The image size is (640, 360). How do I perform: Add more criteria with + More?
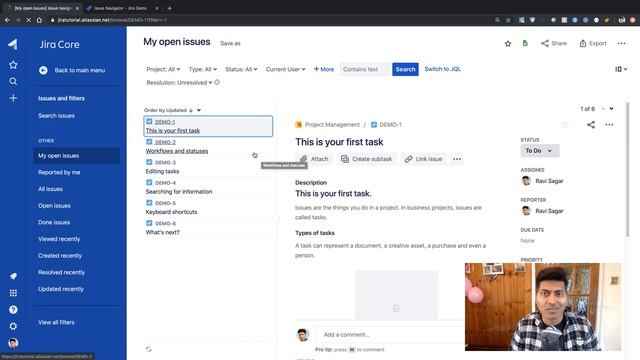324,69
